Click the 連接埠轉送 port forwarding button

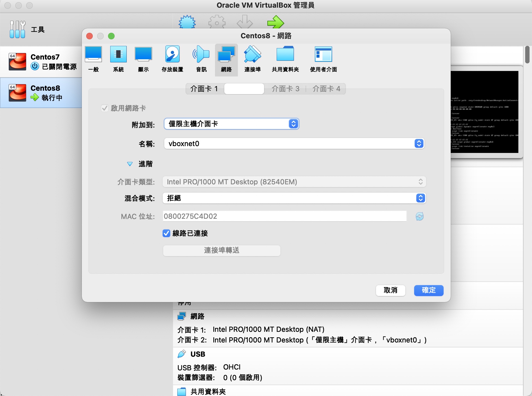tap(222, 250)
